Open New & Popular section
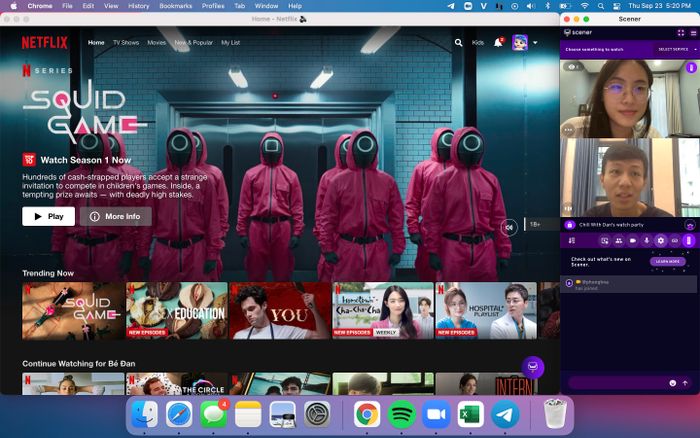Screen dimensions: 700x438 tap(193, 42)
